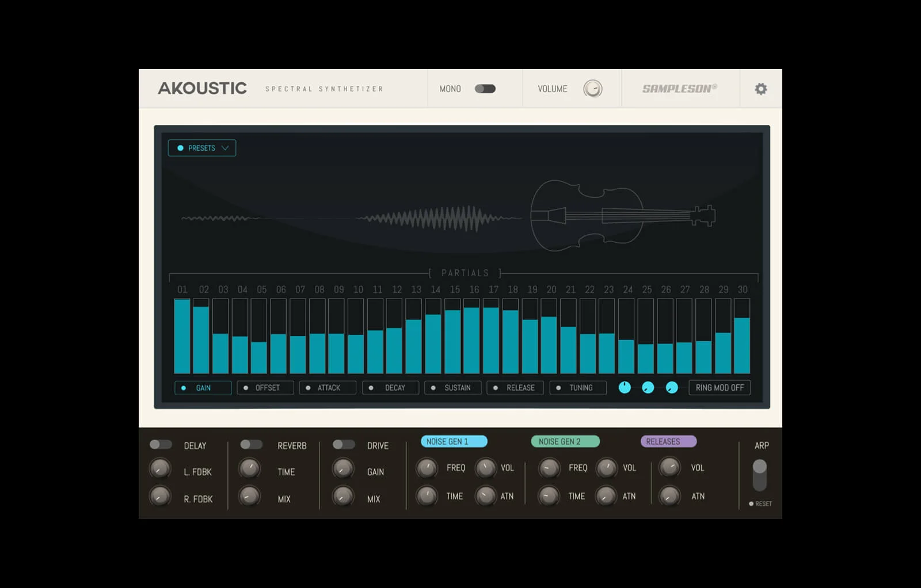
Task: Click the Sampleson logo
Action: tap(680, 89)
